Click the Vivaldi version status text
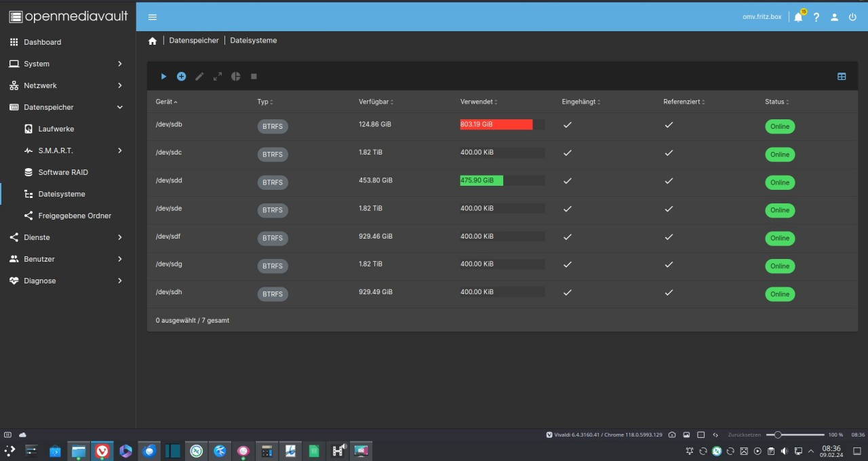The width and height of the screenshot is (868, 461). pyautogui.click(x=608, y=435)
